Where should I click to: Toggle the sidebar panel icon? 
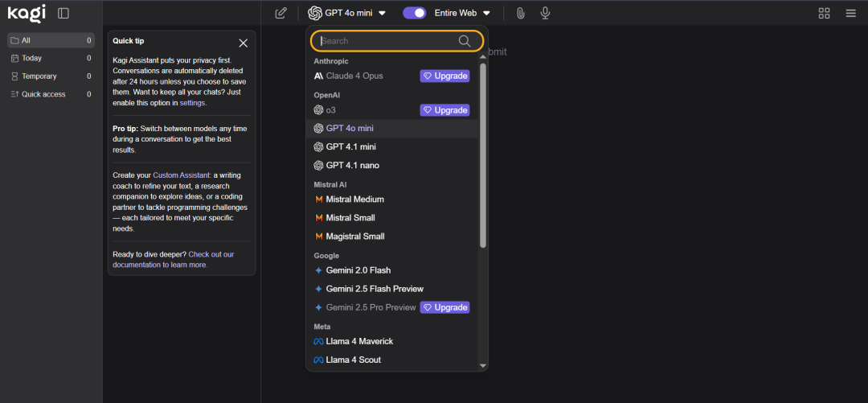[63, 13]
